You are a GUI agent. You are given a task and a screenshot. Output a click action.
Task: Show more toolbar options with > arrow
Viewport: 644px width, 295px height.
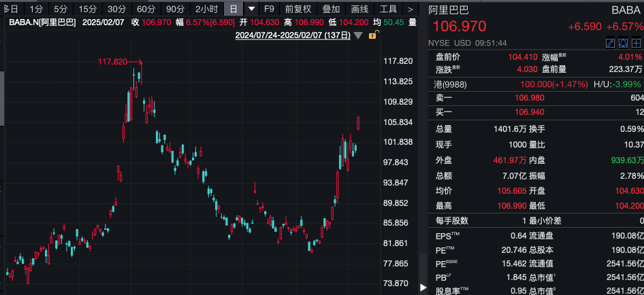tap(410, 9)
